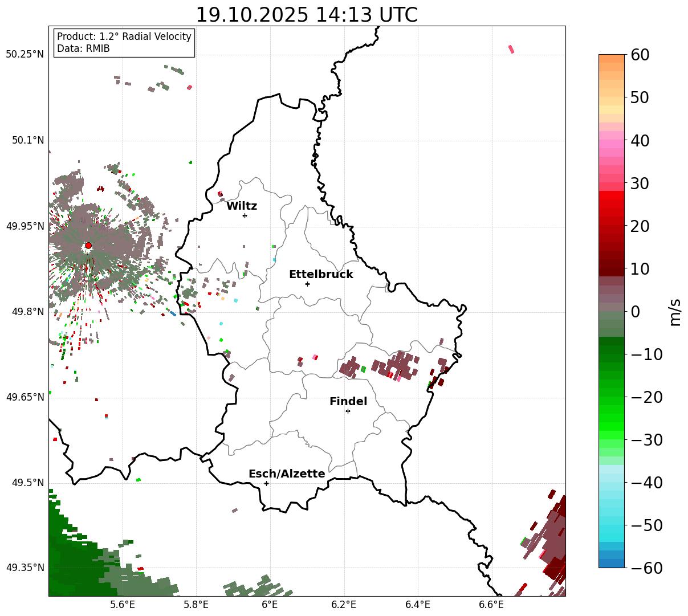Click the "Data: RMIB" text
The width and height of the screenshot is (688, 616).
(83, 49)
